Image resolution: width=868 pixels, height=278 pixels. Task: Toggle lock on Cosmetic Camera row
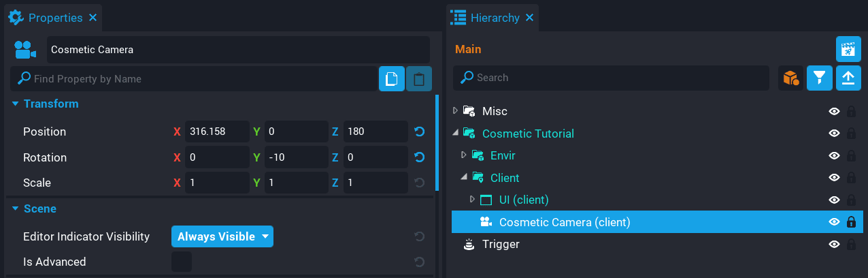850,222
